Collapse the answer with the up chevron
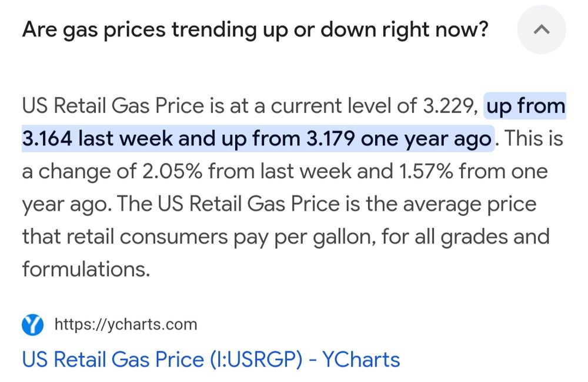 (x=541, y=29)
